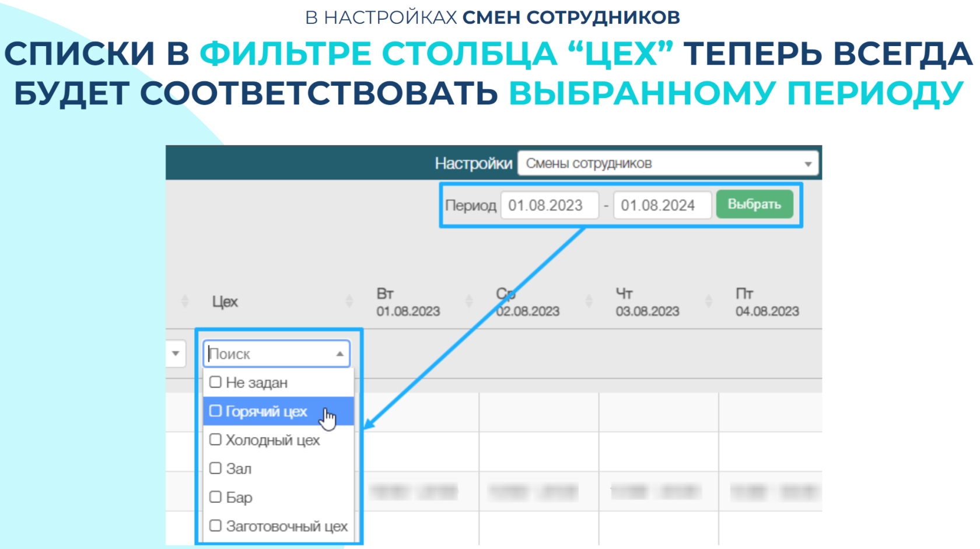The width and height of the screenshot is (980, 549).
Task: Expand the dropdown left of Цех filter
Action: (x=176, y=354)
